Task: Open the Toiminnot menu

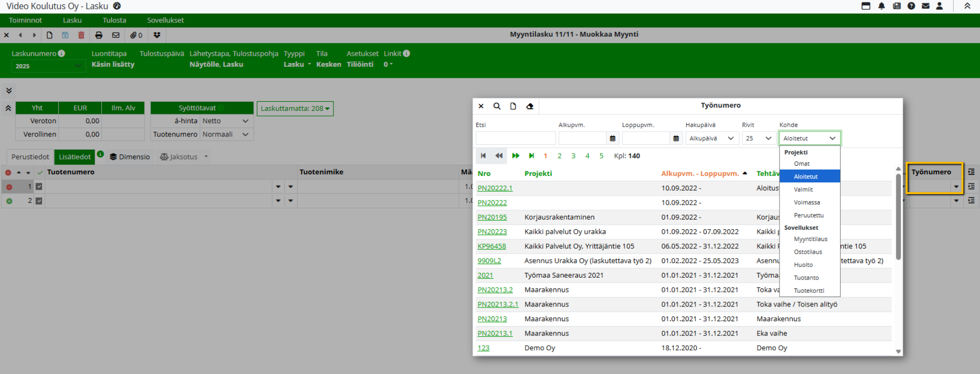Action: pyautogui.click(x=25, y=20)
